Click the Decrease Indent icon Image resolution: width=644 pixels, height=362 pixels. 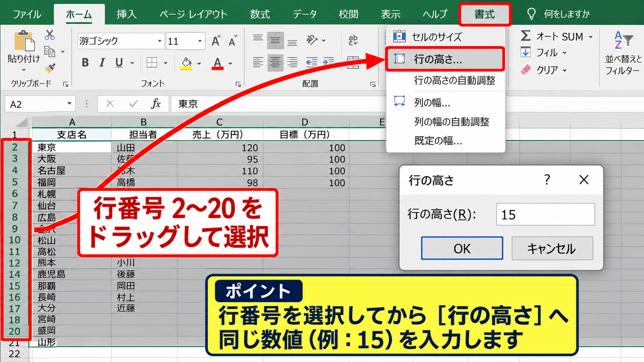pos(312,62)
